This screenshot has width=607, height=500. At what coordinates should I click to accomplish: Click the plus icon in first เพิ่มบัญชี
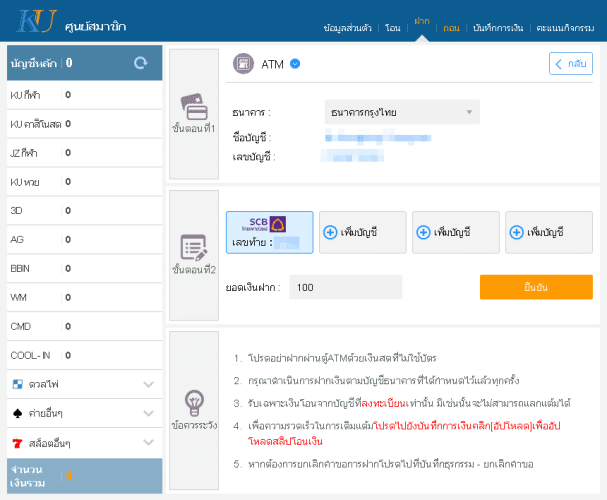(330, 232)
